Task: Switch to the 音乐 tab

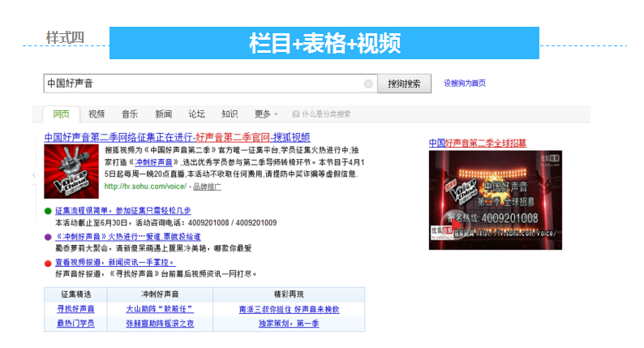Action: (130, 114)
